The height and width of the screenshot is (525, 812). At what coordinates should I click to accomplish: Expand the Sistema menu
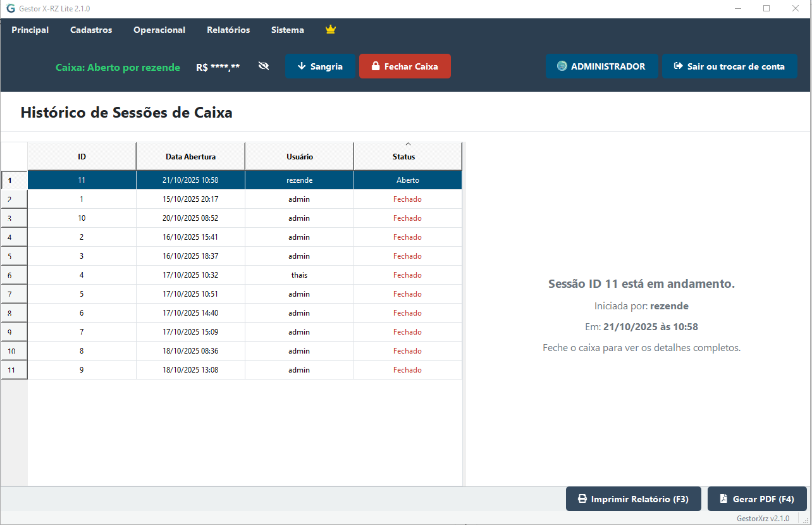[288, 30]
